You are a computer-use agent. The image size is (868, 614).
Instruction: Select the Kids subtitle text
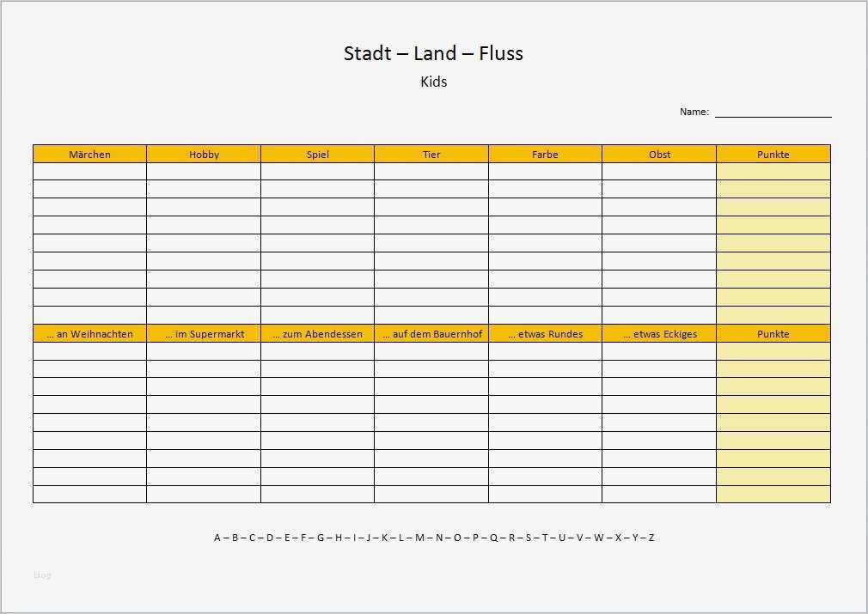pyautogui.click(x=433, y=82)
